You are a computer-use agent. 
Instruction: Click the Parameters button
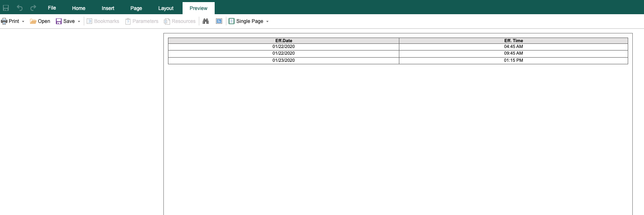click(142, 21)
